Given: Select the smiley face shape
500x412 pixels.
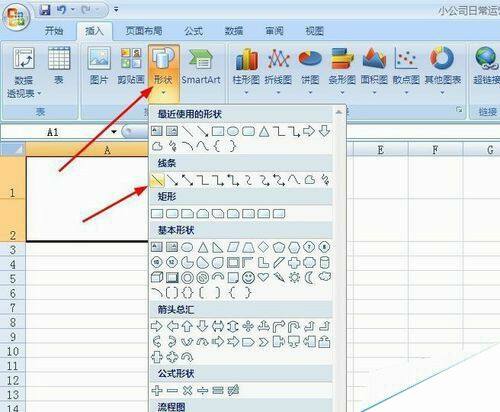Looking at the screenshot, I should tap(248, 277).
